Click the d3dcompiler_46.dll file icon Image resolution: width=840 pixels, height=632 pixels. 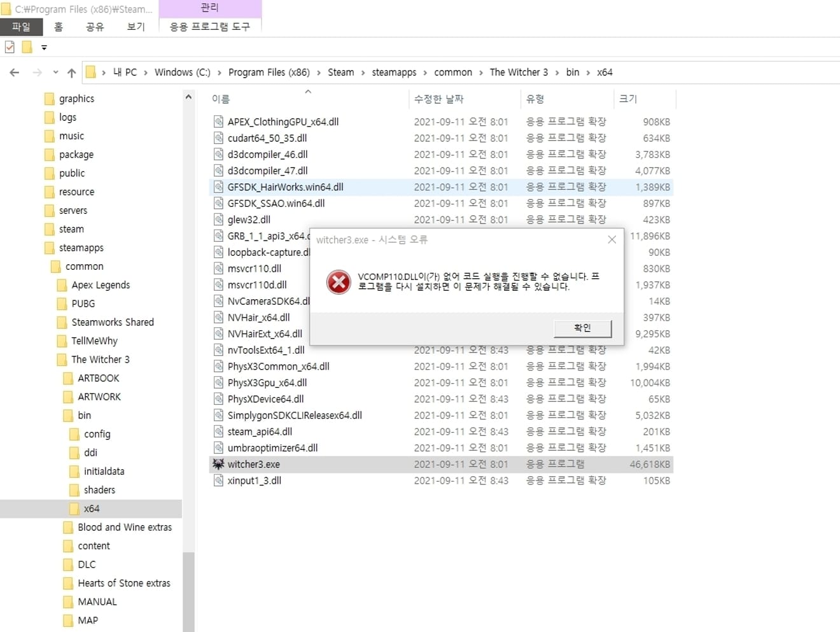(x=218, y=154)
